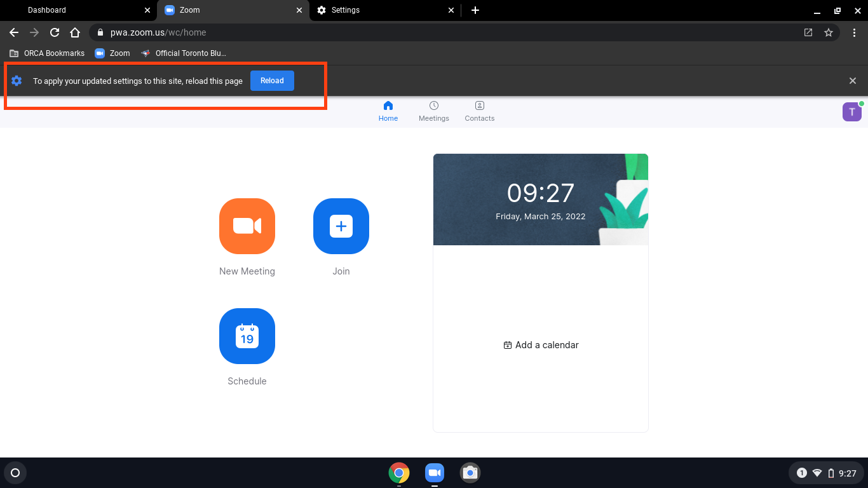Switch to the Contacts tab in Zoom
This screenshot has height=488, width=868.
click(x=480, y=111)
